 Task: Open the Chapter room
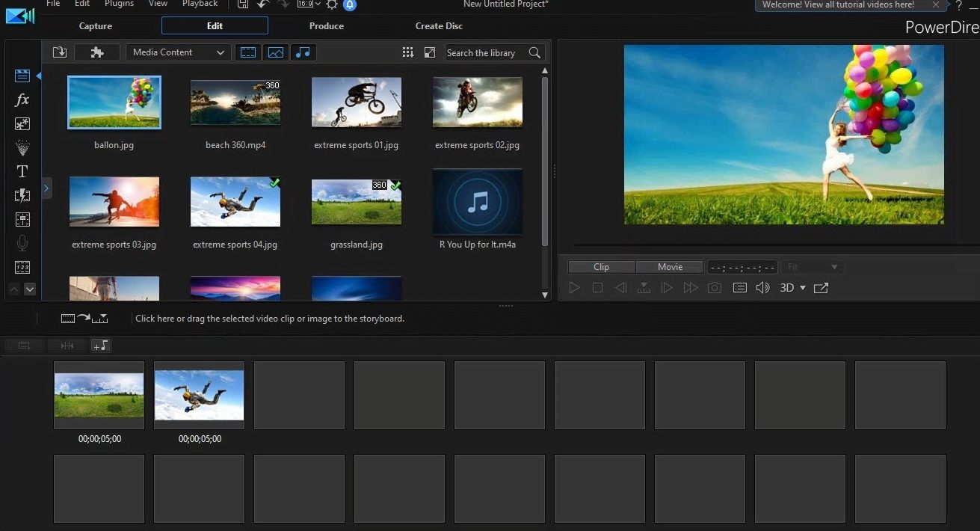(22, 267)
